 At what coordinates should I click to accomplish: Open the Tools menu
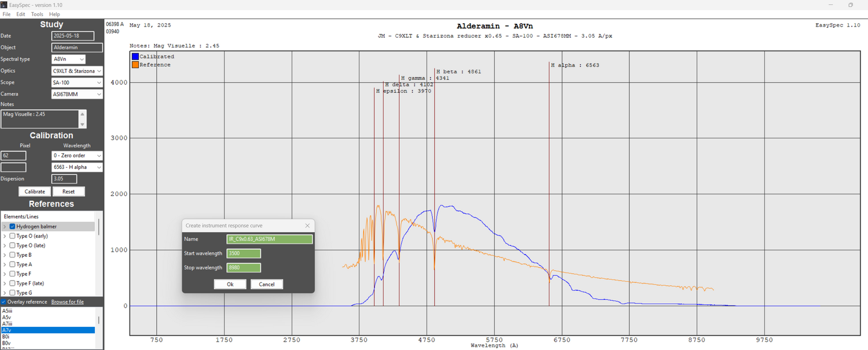pos(37,14)
